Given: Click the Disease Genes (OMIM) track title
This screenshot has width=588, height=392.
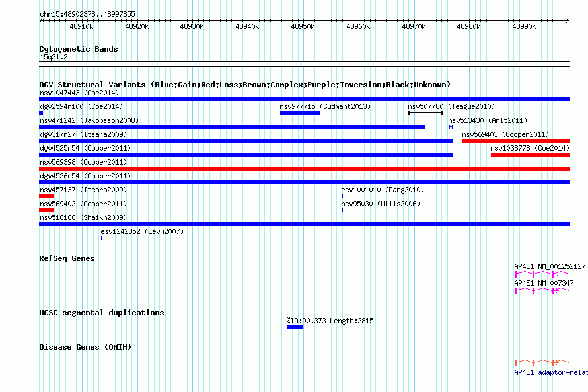Looking at the screenshot, I should click(x=85, y=347).
